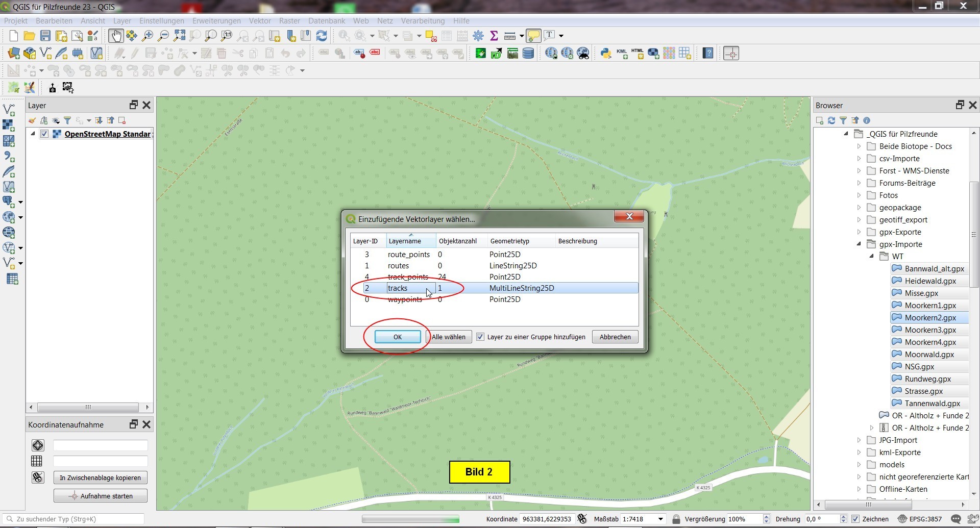The width and height of the screenshot is (980, 528).
Task: Click the Save Project floppy icon
Action: pos(45,36)
